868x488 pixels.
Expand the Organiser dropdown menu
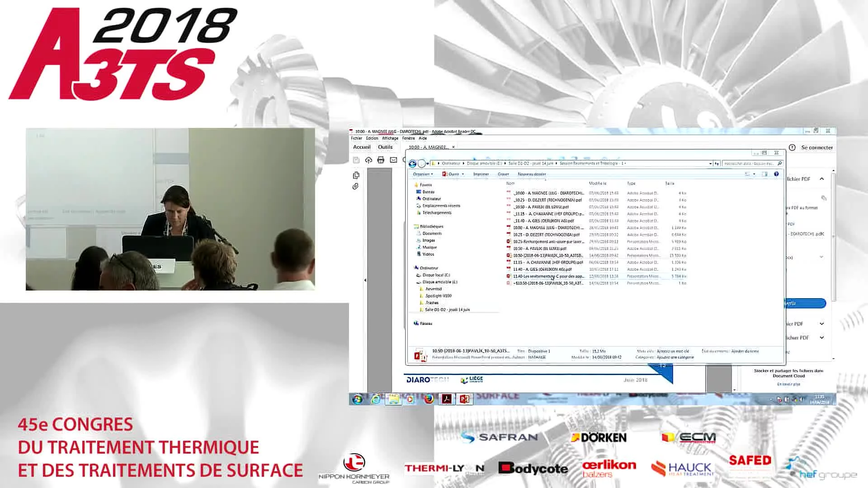click(423, 174)
